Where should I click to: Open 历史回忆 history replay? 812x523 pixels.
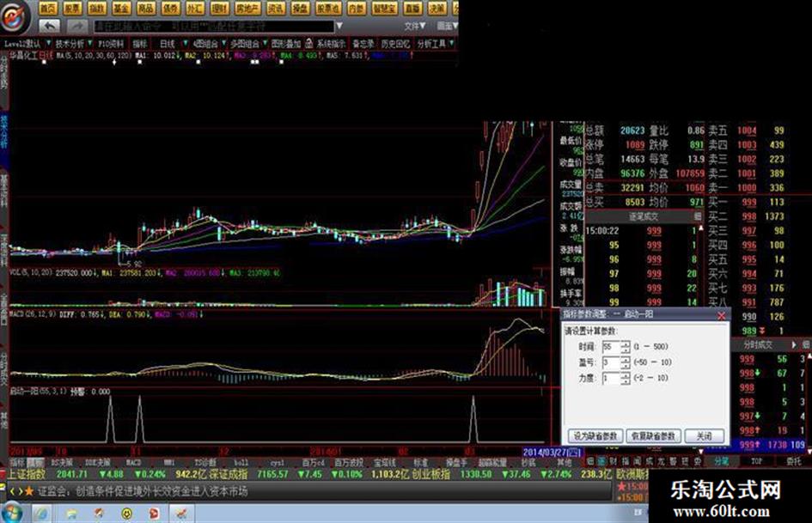[x=395, y=44]
